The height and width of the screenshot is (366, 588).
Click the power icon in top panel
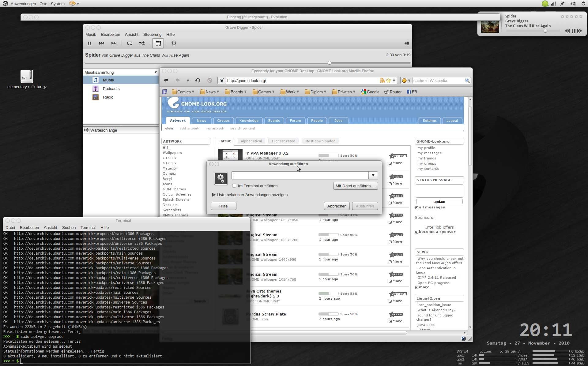pyautogui.click(x=583, y=4)
